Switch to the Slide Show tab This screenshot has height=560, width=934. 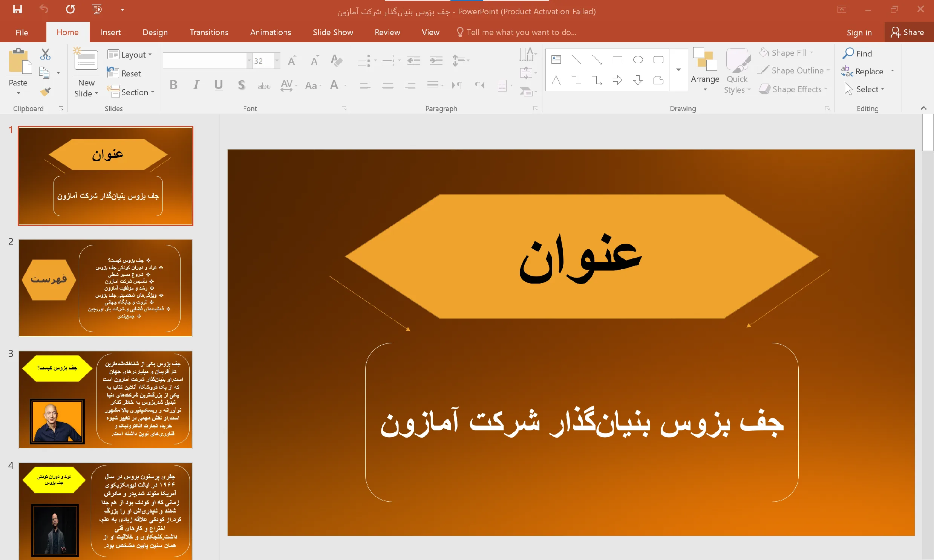[333, 32]
